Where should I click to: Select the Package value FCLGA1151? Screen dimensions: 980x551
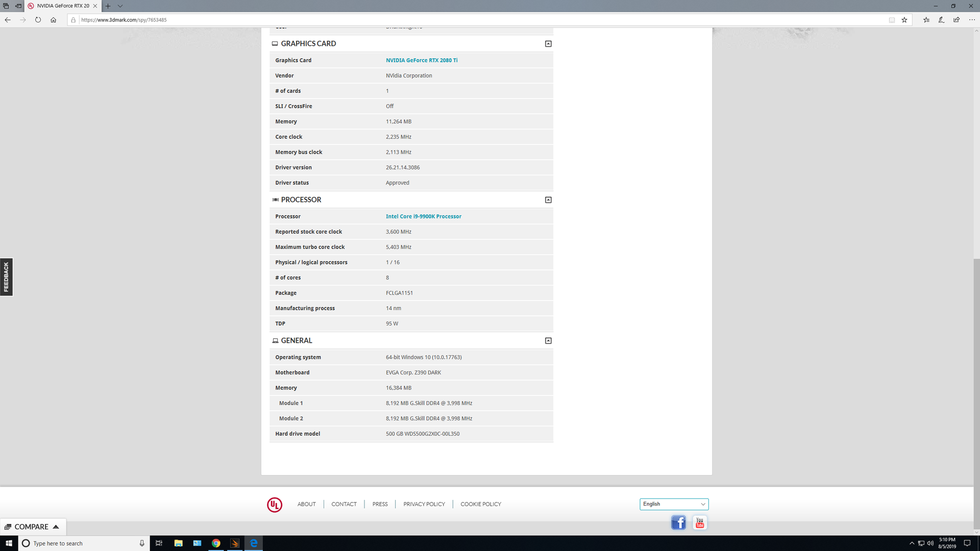399,293
